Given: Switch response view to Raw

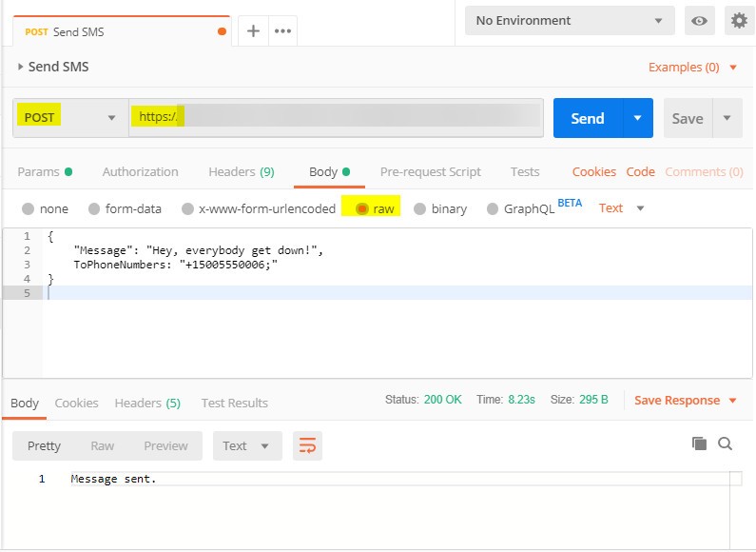Looking at the screenshot, I should coord(102,445).
